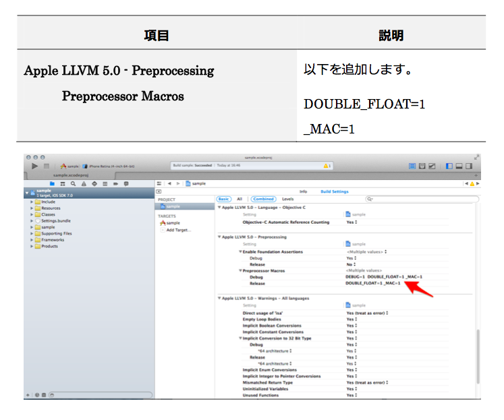Click the build settings search field
The image size is (504, 420).
click(x=422, y=199)
